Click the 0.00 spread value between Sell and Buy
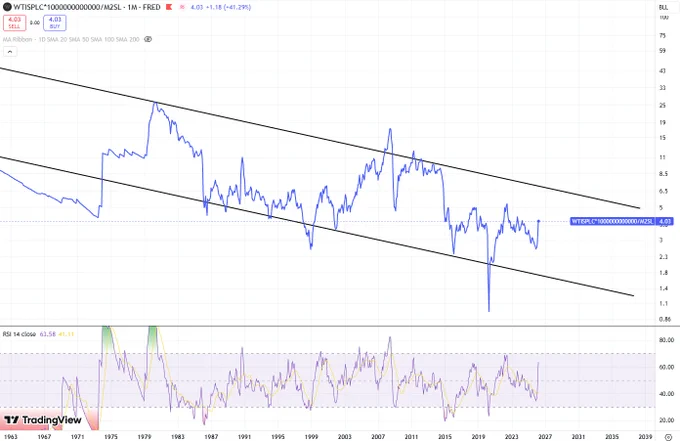Screen dimensions: 680x441 point(35,23)
